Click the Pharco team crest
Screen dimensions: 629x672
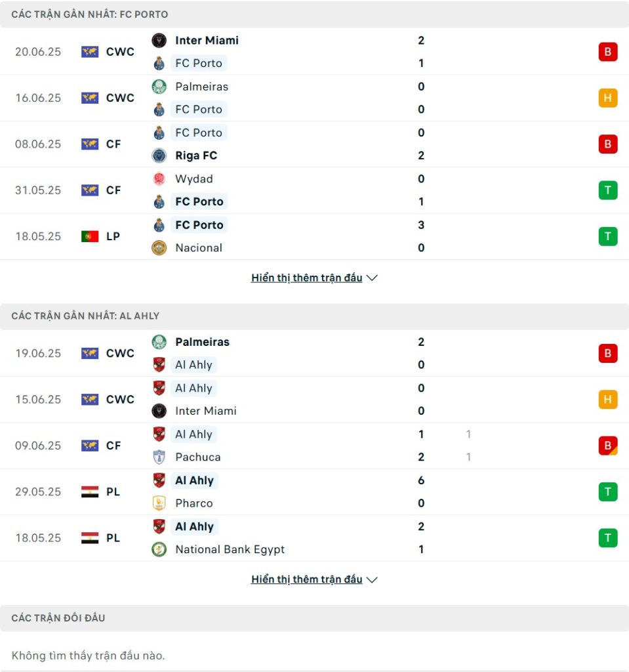159,503
